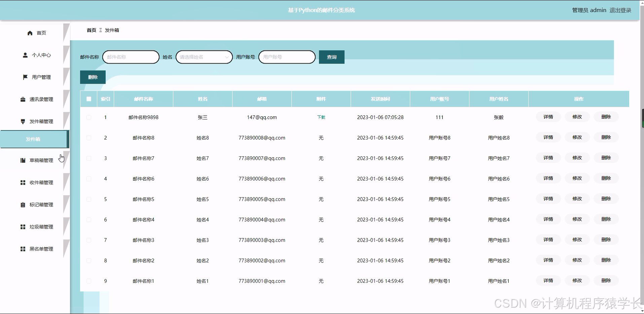This screenshot has width=644, height=314.
Task: Select the 发件箱 submenu item
Action: [34, 139]
